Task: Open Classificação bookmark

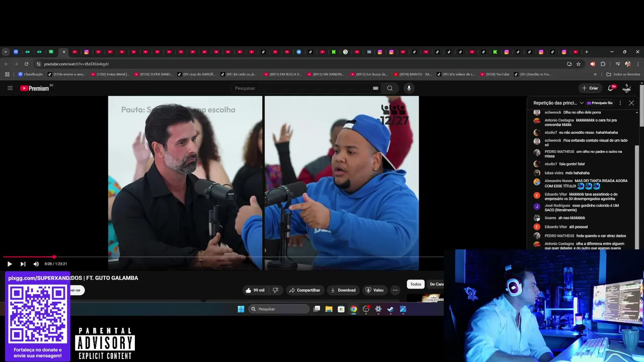Action: 31,74
